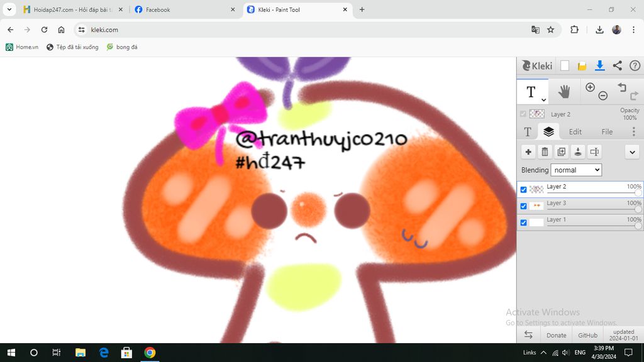This screenshot has height=362, width=644.
Task: Open the GitHub link
Action: 588,335
